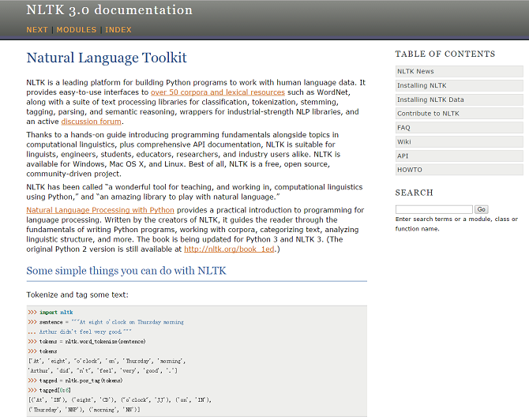Click the 'TABLE OF CONTENTS' sidebar heading

445,54
